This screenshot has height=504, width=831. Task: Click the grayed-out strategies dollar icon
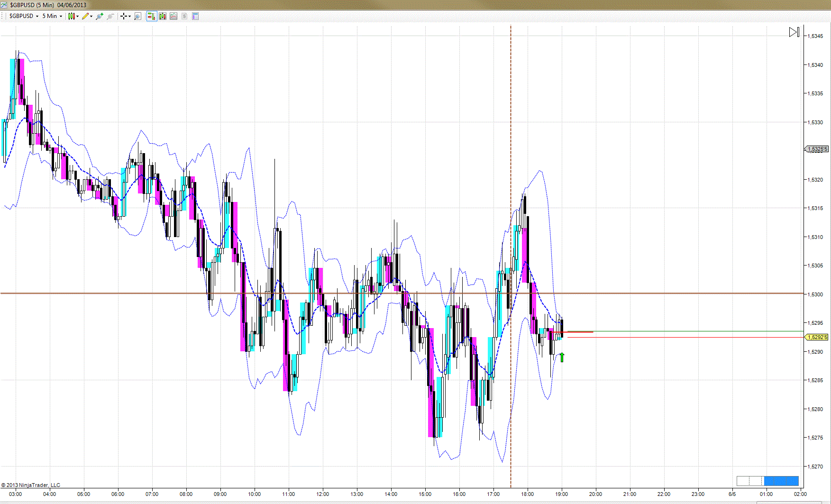(184, 16)
